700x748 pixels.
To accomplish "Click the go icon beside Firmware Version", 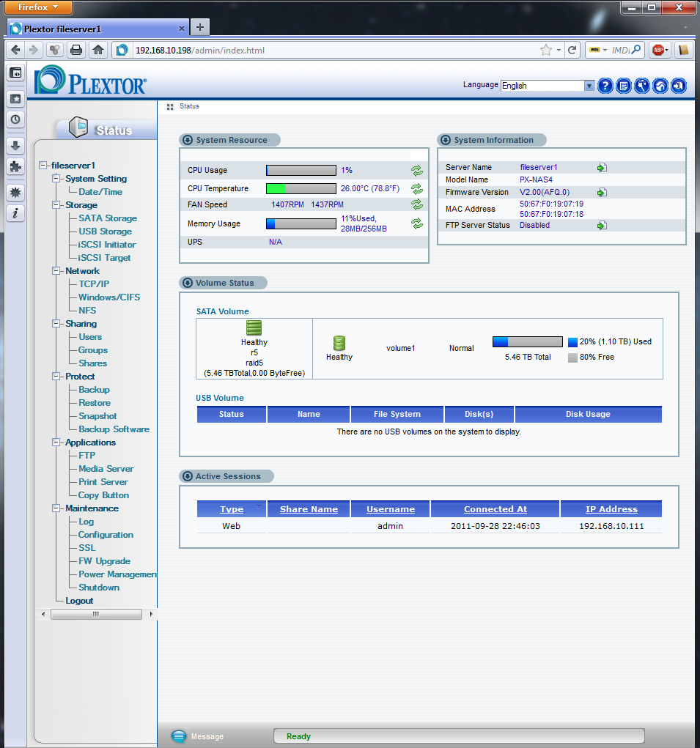I will (x=603, y=192).
